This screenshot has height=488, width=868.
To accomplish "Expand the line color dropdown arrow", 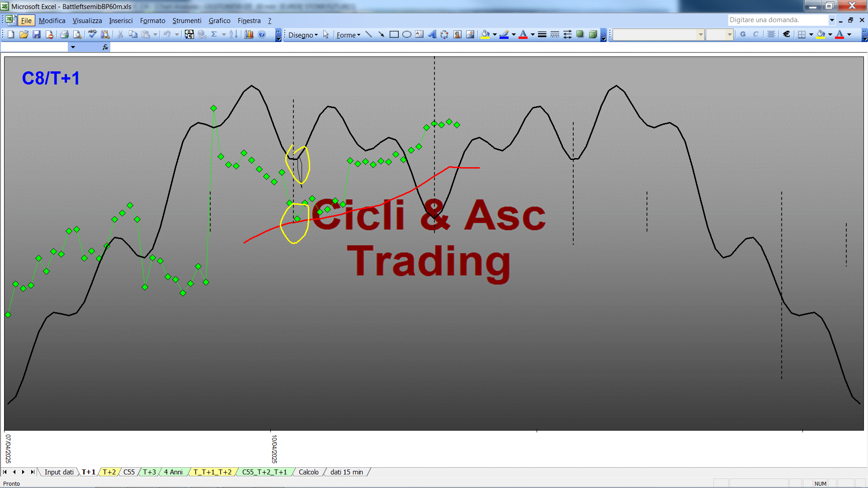I will (x=514, y=34).
